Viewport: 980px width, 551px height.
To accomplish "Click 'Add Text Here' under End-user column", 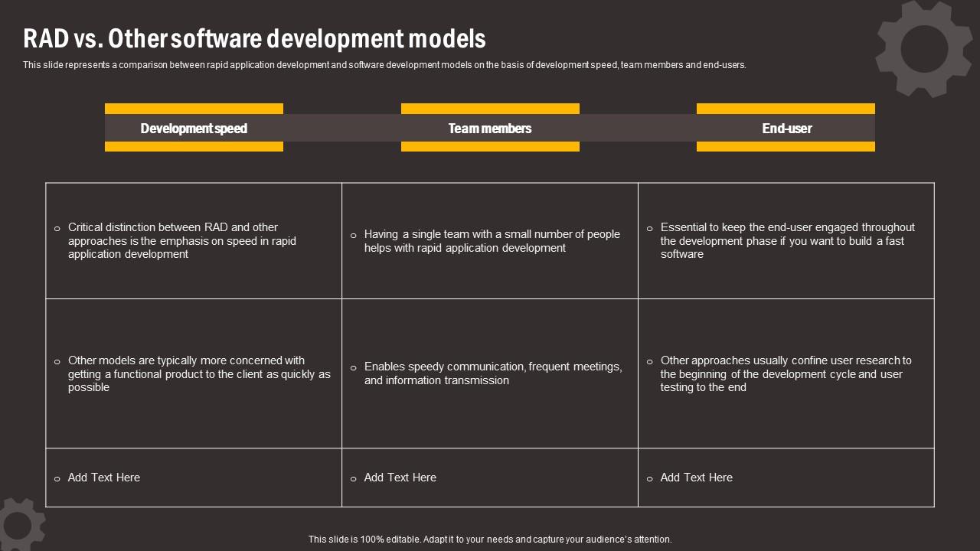I will coord(697,478).
